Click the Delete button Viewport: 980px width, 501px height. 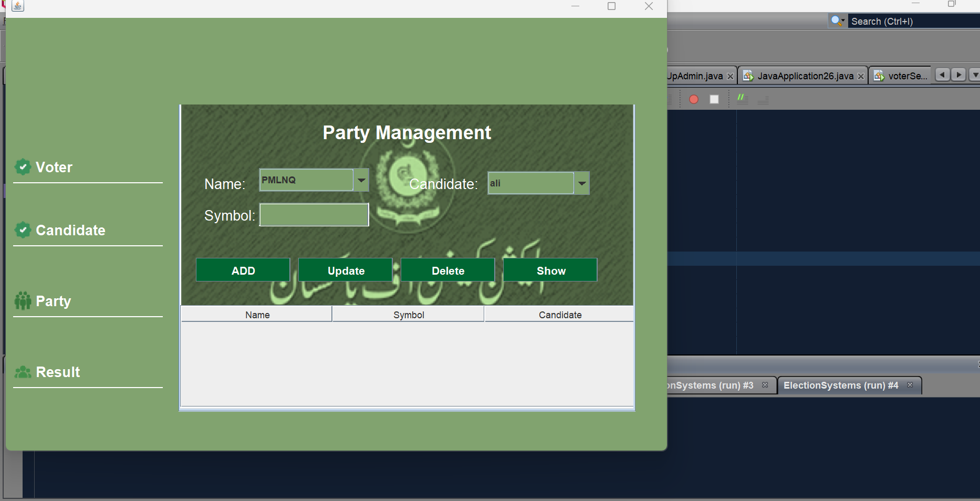[x=448, y=270]
